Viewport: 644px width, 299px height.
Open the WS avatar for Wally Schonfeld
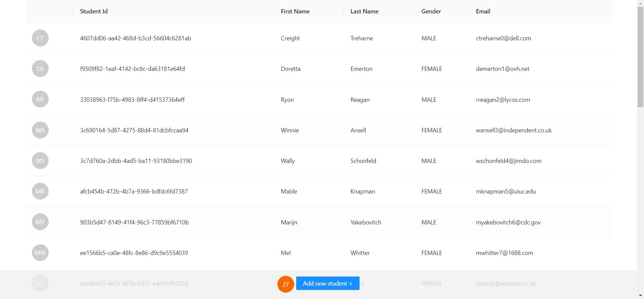40,161
